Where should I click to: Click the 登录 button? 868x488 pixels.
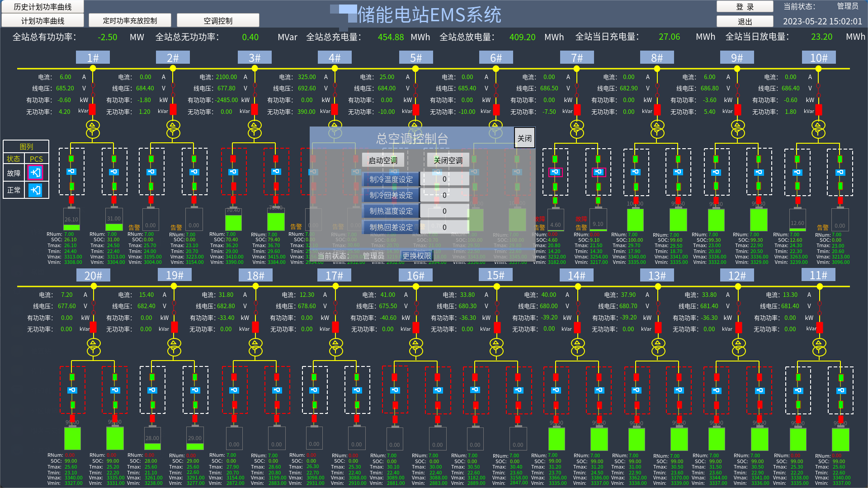coord(745,7)
